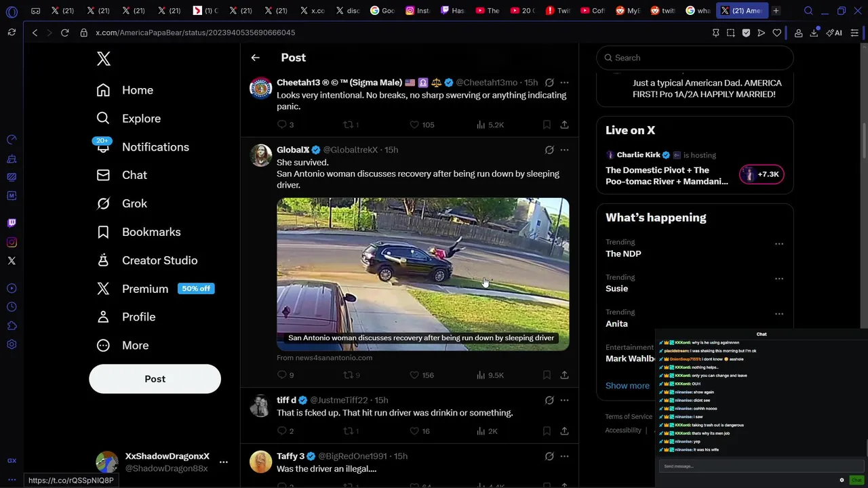Open Twitch from the browser side panel
Screen dimensions: 868x488
(12, 223)
